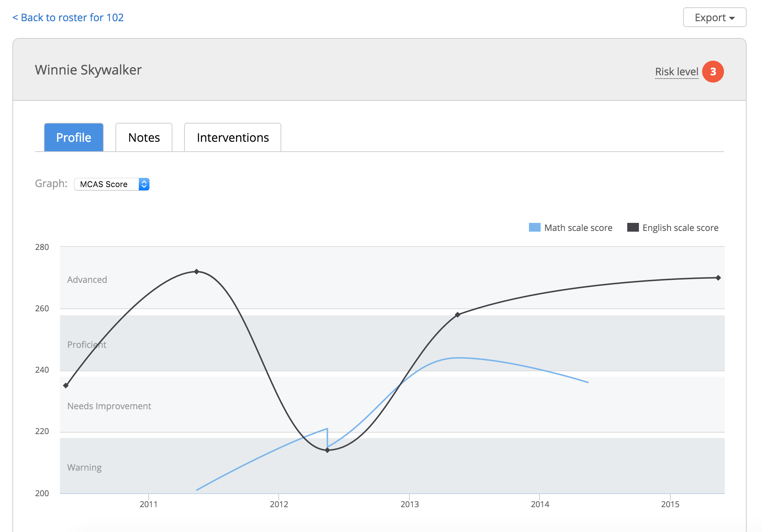Click the 220 y-axis label
Viewport: 762px width, 532px height.
pyautogui.click(x=42, y=431)
